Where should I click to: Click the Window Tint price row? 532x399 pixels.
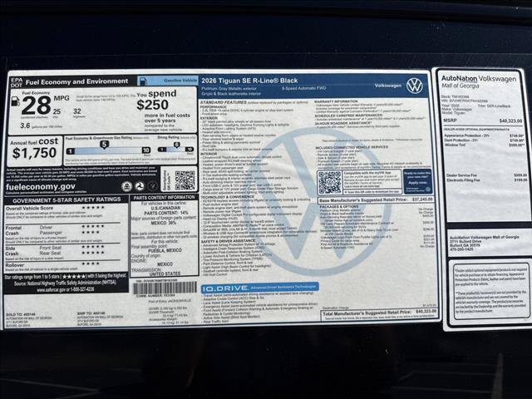[484, 145]
